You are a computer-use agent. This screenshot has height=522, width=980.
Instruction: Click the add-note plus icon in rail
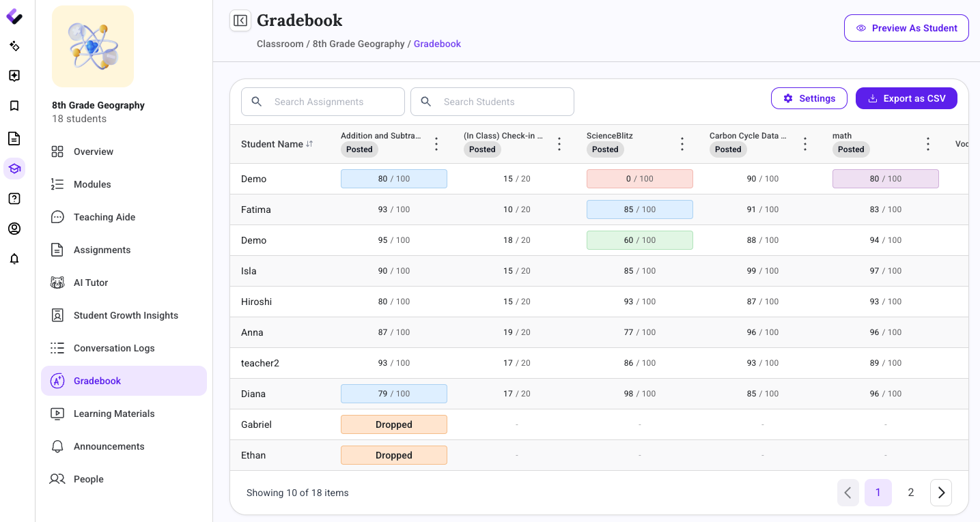coord(14,76)
